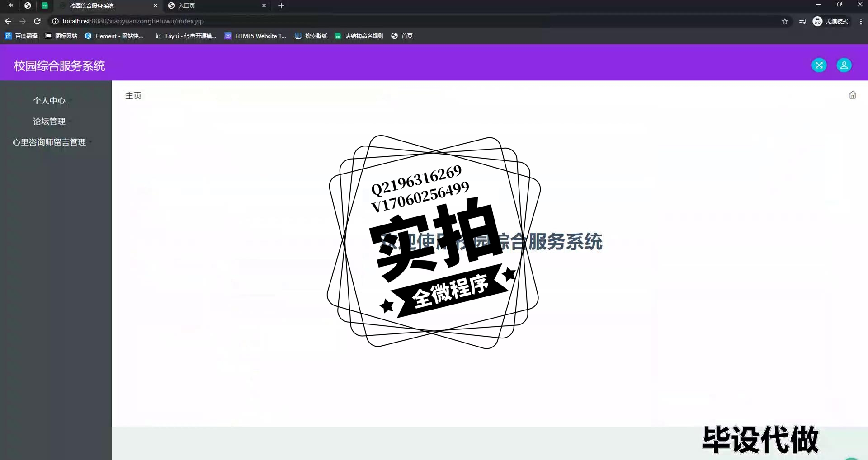Open the Layui bookmark
The width and height of the screenshot is (868, 460).
point(186,36)
